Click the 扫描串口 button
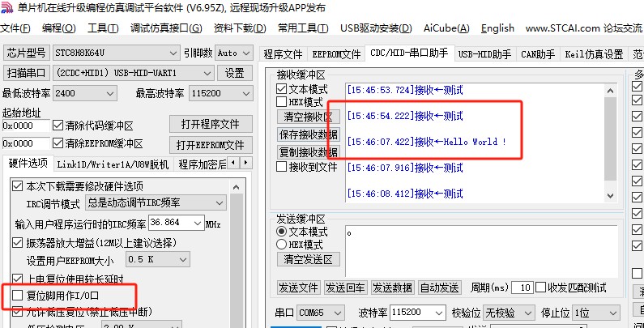Image resolution: width=644 pixels, height=328 pixels. tap(27, 73)
